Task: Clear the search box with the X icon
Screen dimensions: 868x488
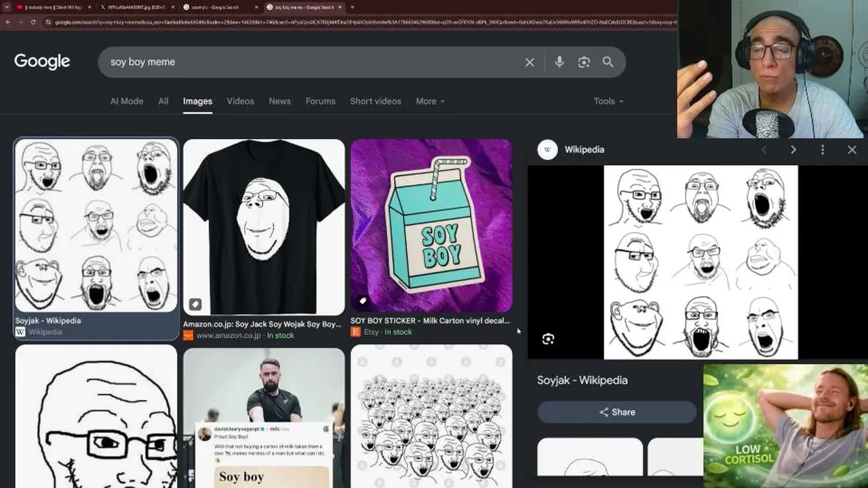Action: coord(530,62)
